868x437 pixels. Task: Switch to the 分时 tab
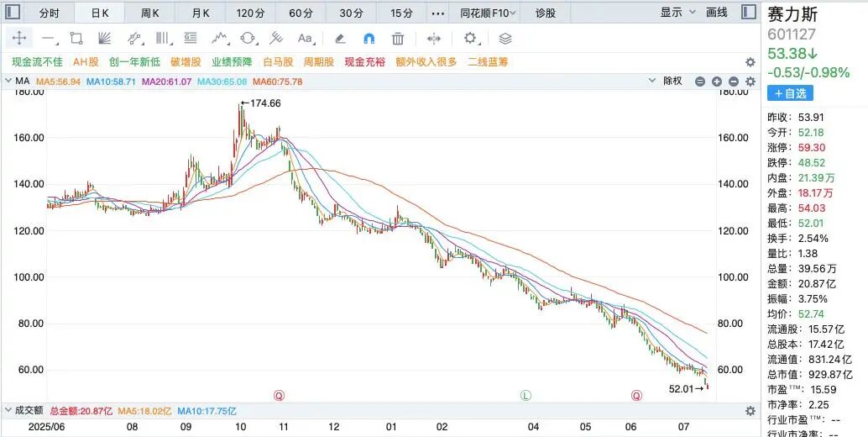pos(50,13)
